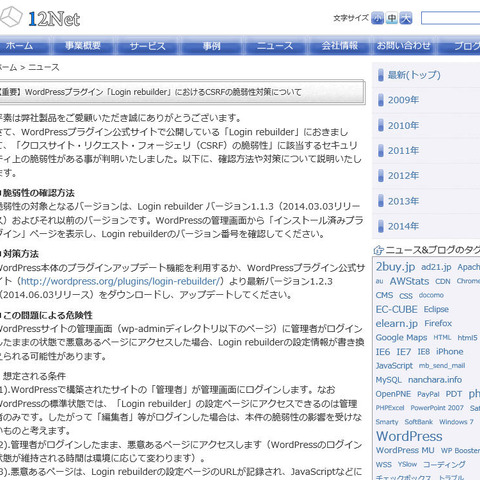Select the Firefox tag
Image resolution: width=480 pixels, height=480 pixels.
(x=438, y=323)
